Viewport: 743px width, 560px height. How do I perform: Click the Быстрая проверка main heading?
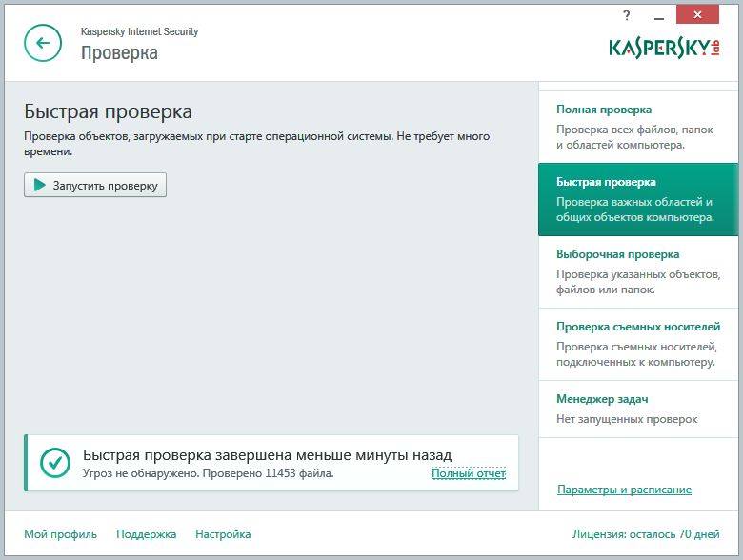click(108, 111)
